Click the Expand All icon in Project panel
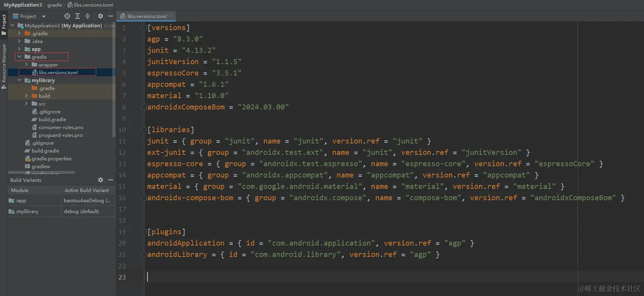644x296 pixels. pyautogui.click(x=77, y=16)
